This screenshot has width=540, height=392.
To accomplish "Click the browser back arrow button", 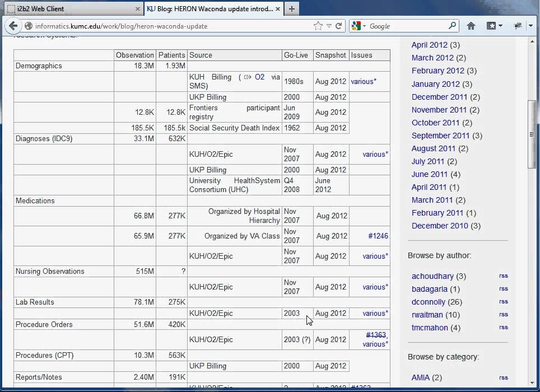I will (x=13, y=26).
